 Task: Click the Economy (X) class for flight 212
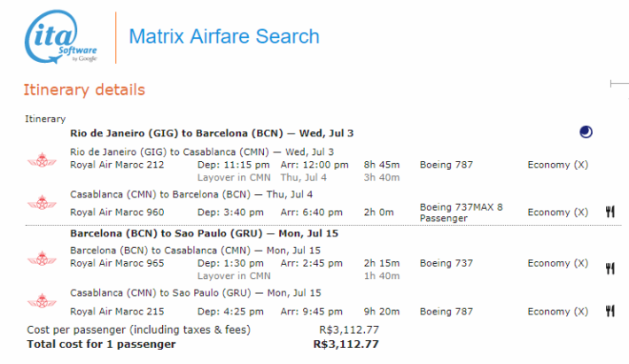tap(557, 165)
